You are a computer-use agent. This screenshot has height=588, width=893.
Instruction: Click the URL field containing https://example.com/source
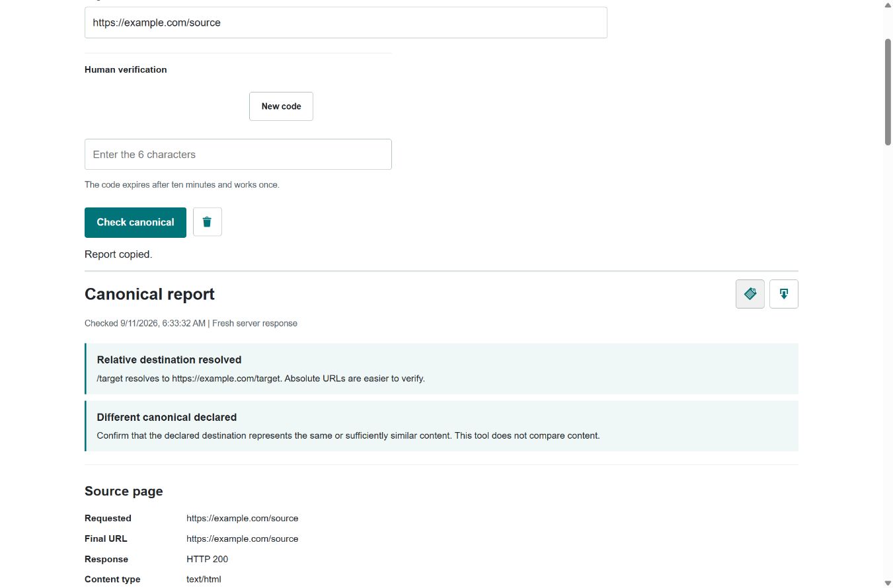[x=346, y=22]
